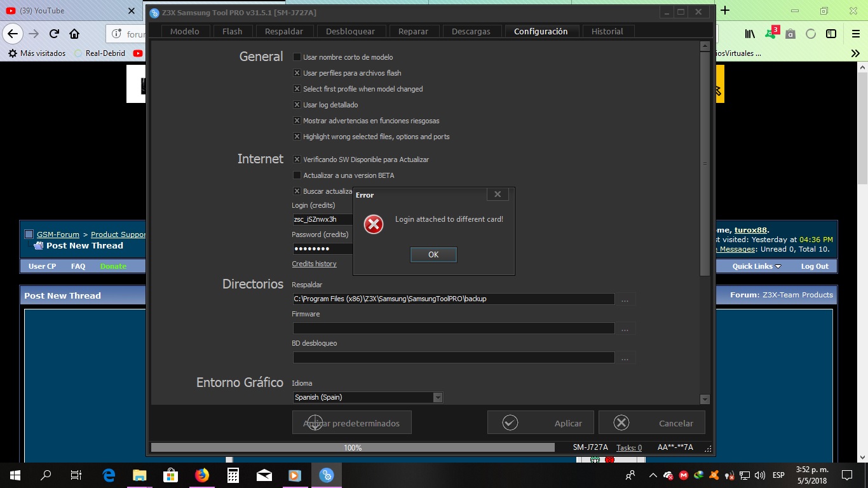Click the Login (credits) field
The image size is (868, 488).
click(x=323, y=219)
